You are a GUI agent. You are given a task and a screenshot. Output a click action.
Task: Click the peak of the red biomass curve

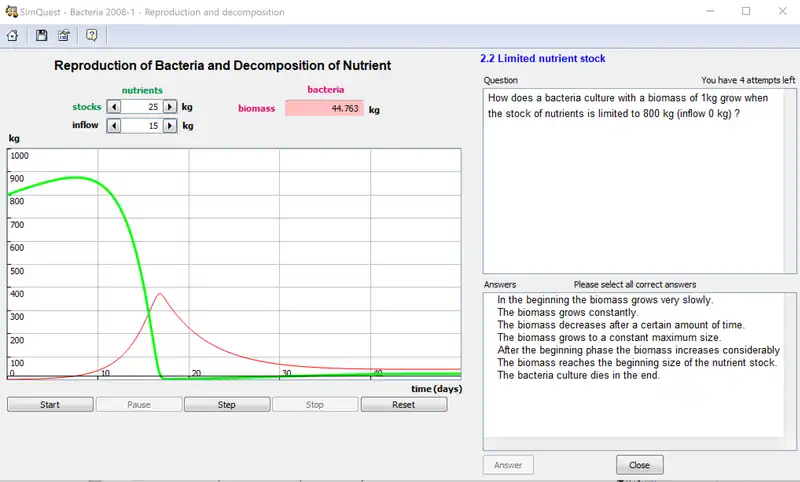coord(160,294)
